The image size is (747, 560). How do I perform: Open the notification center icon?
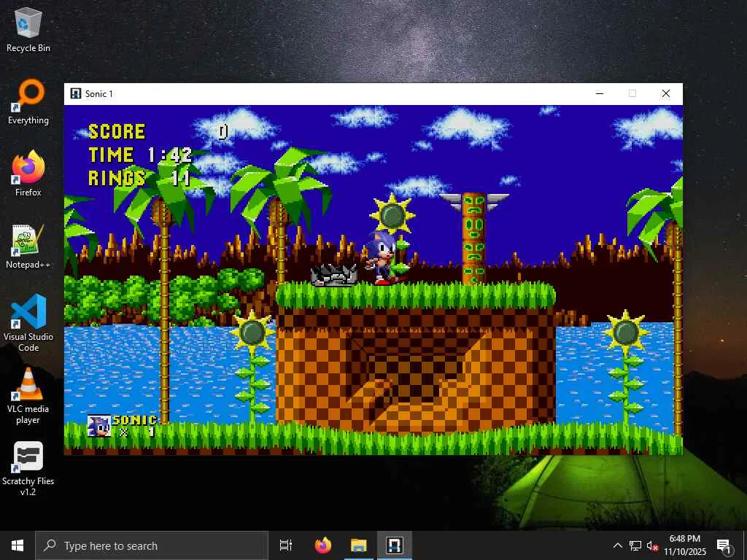click(x=724, y=545)
